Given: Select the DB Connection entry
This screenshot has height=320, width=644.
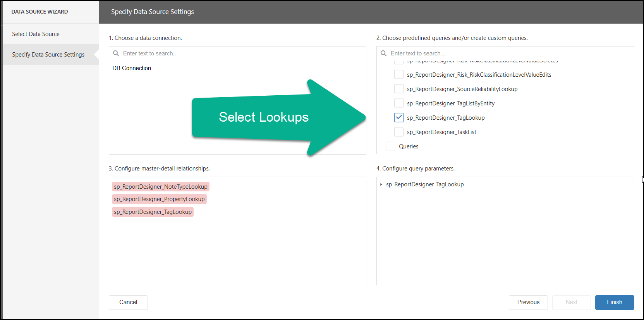Looking at the screenshot, I should click(x=132, y=68).
